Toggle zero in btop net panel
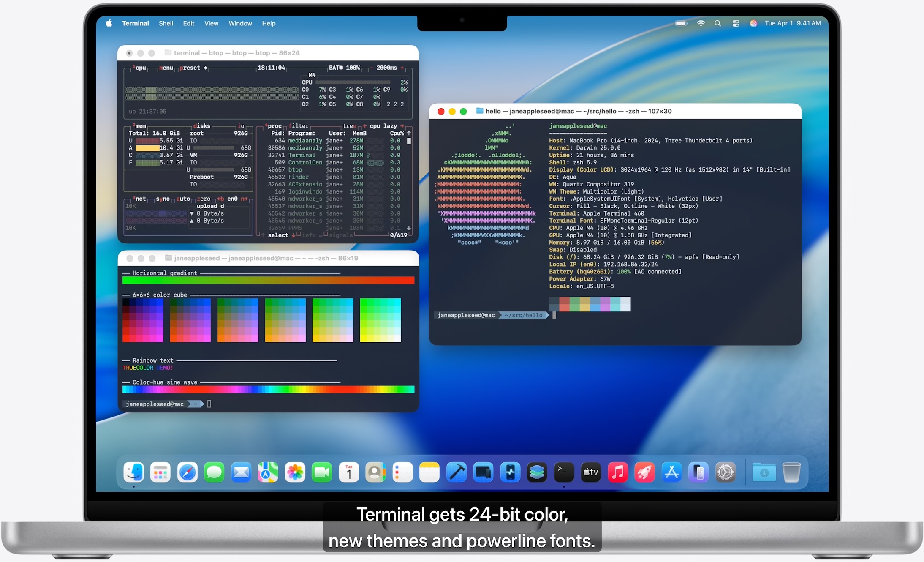 click(x=204, y=199)
